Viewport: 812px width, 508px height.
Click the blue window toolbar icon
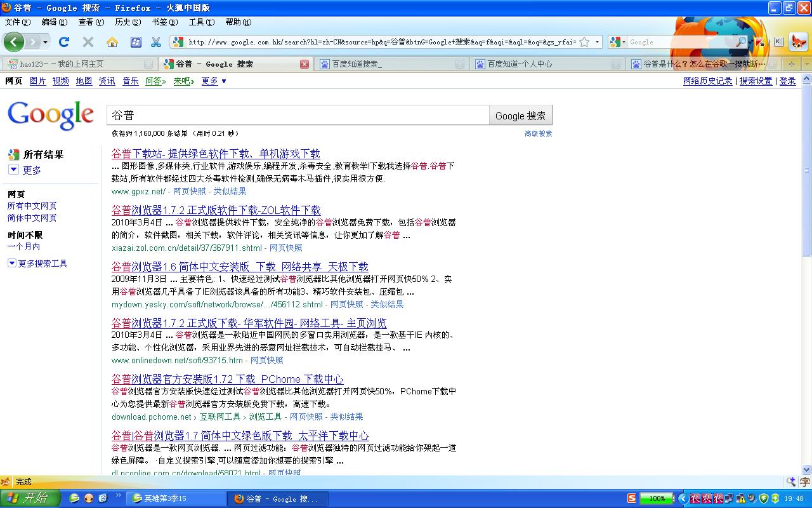click(x=136, y=42)
